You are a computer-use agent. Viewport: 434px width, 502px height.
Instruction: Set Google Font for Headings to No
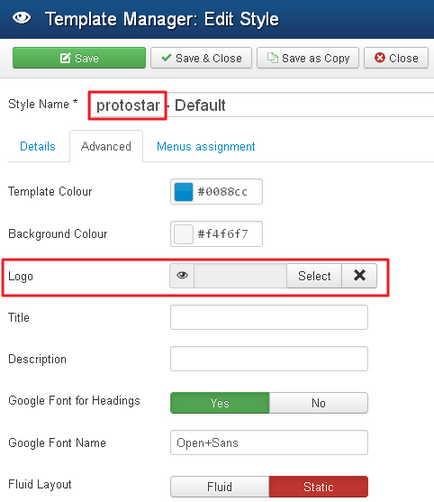coord(318,403)
